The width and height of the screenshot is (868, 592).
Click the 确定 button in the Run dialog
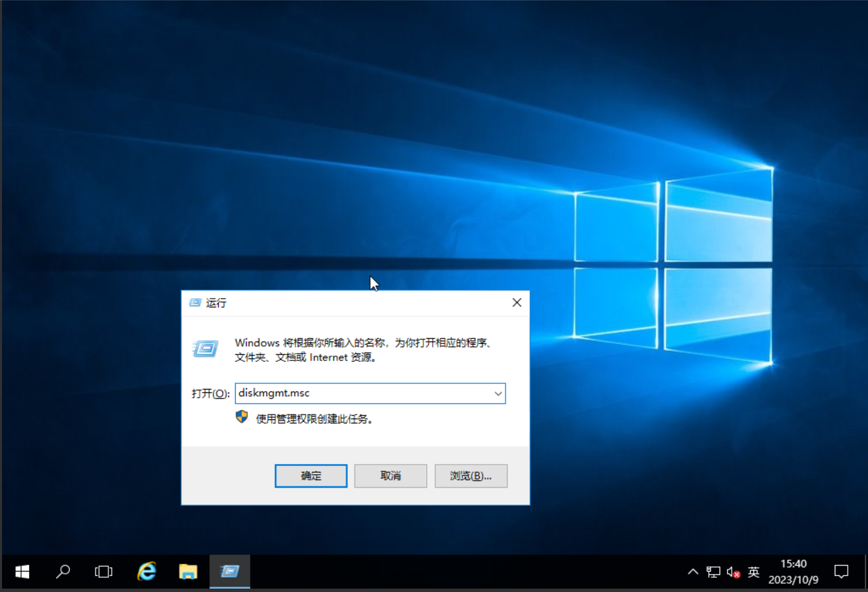point(311,475)
